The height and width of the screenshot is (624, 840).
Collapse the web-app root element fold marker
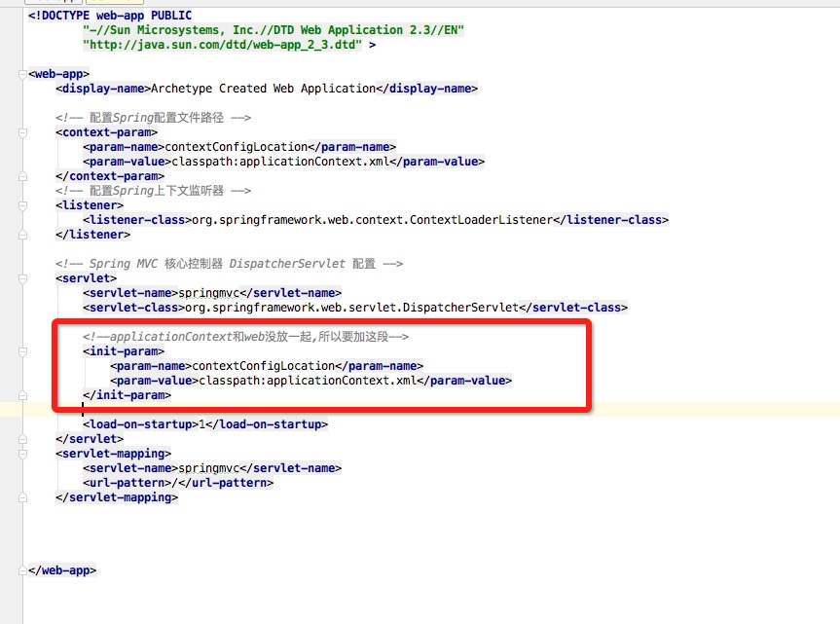(x=20, y=74)
